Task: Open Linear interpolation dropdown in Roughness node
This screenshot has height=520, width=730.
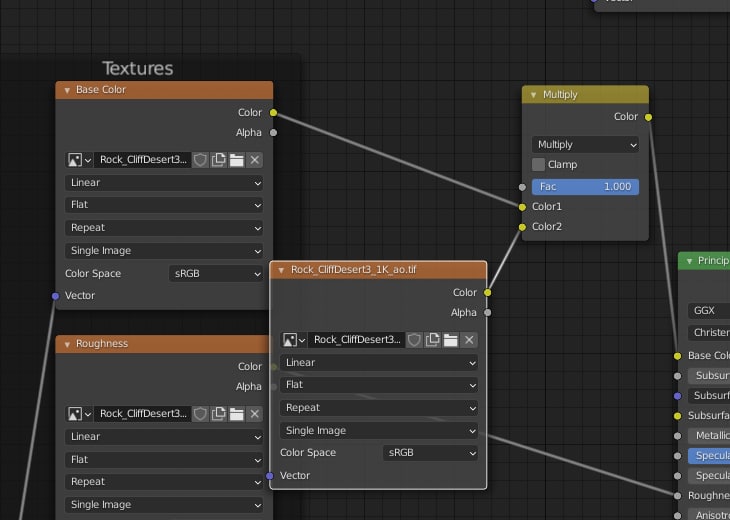Action: (164, 437)
